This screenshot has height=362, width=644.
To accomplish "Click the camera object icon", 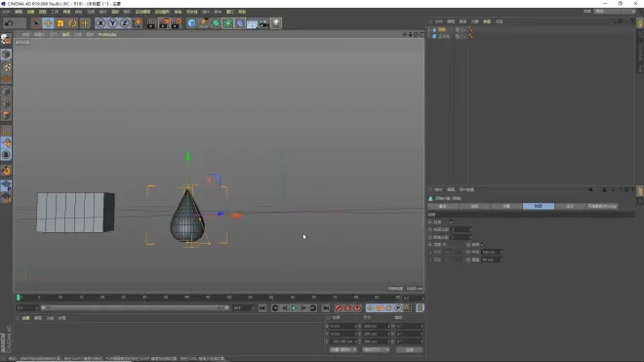I will (x=264, y=23).
